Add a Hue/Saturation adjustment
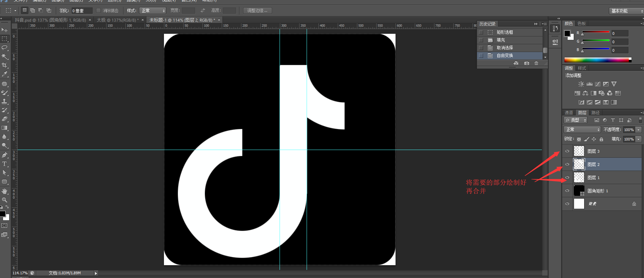Image resolution: width=644 pixels, height=278 pixels. pos(577,93)
